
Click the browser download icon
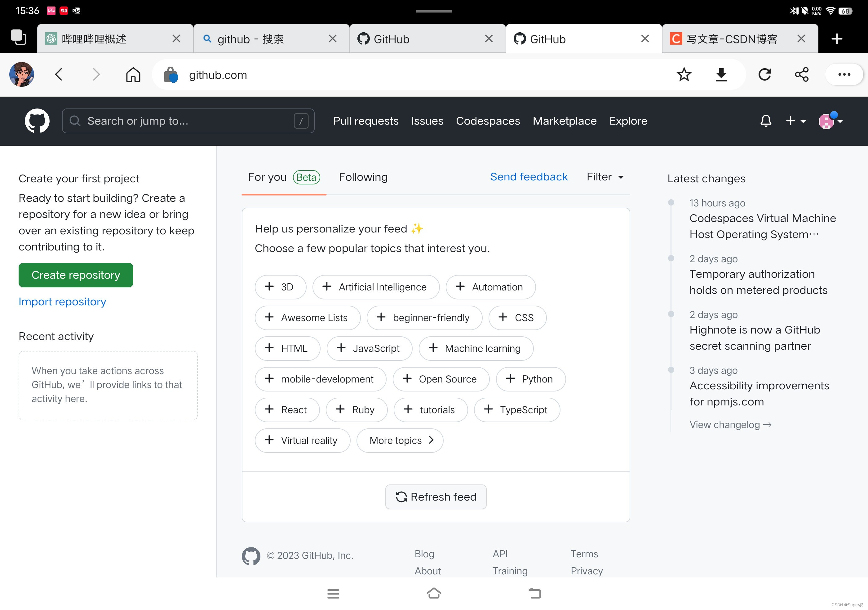[x=721, y=74]
